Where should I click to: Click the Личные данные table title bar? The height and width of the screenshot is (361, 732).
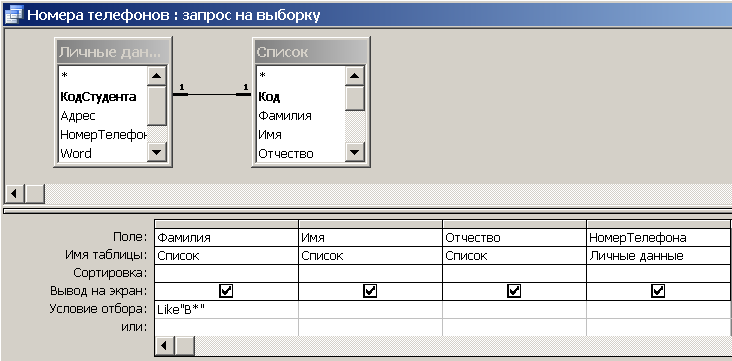113,52
